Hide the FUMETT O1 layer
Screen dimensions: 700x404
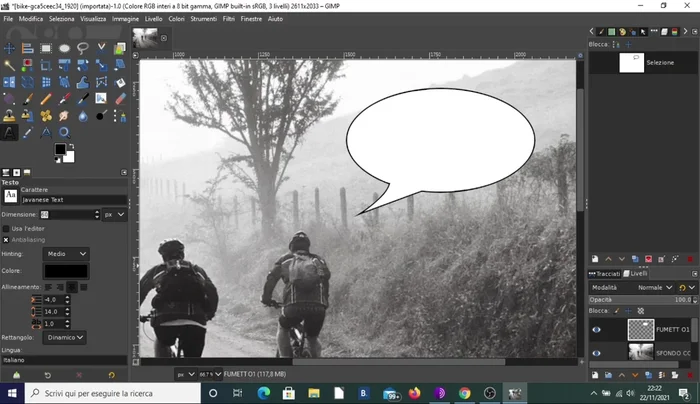pos(597,329)
